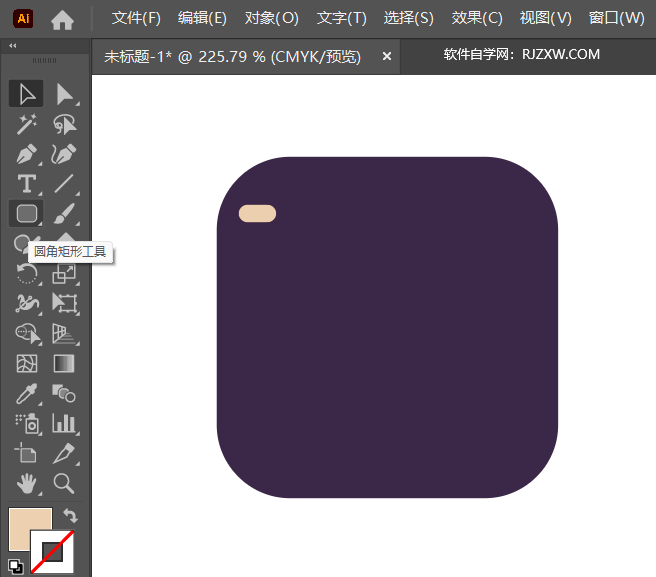Image resolution: width=656 pixels, height=577 pixels.
Task: Open the 窗口(W) menu
Action: [616, 18]
